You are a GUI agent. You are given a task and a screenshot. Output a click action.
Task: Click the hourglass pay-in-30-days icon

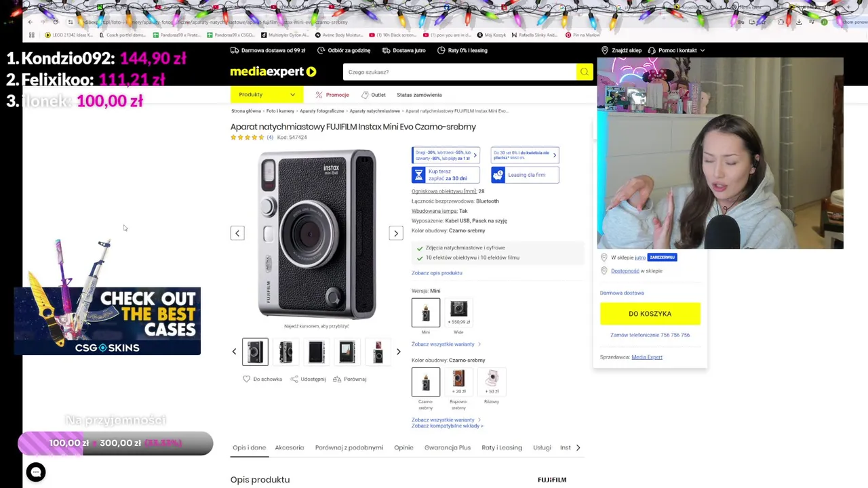418,175
